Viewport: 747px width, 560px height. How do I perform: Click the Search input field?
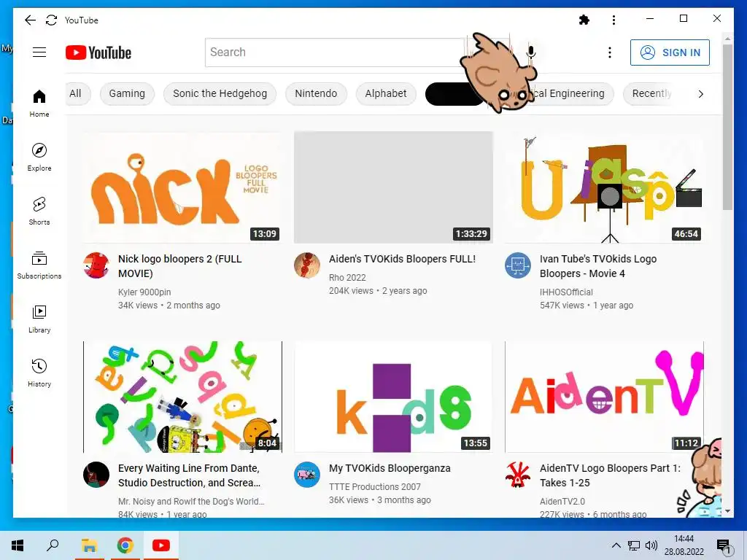(334, 52)
